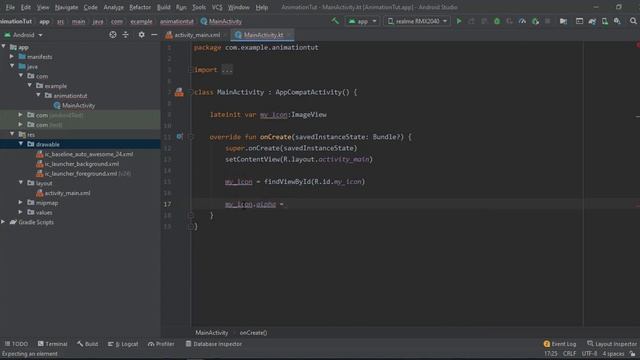
Task: Open the app run configuration dropdown
Action: 362,21
